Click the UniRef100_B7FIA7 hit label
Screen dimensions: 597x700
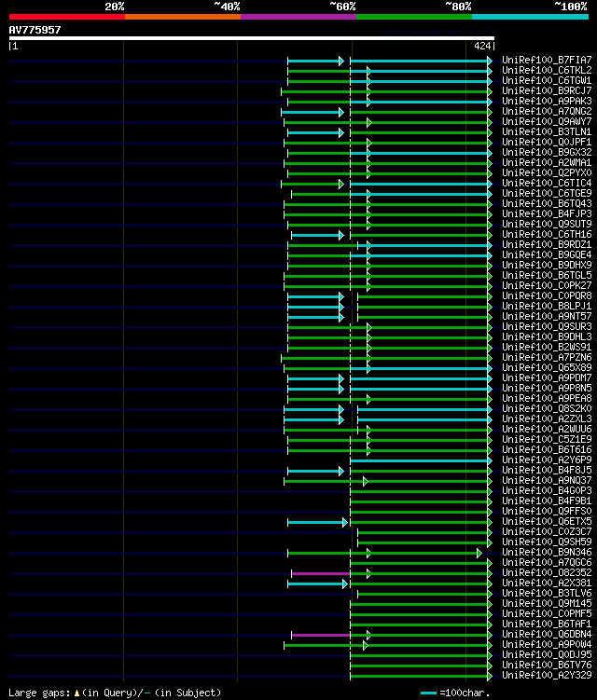547,60
